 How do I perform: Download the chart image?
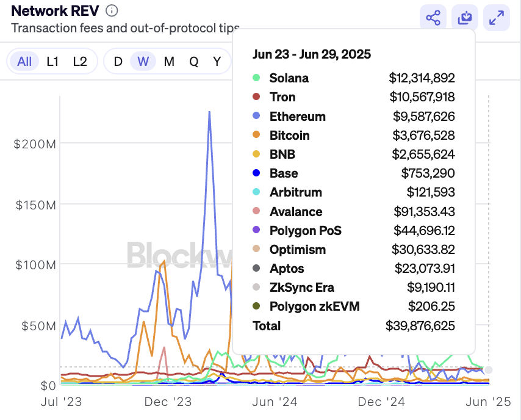pyautogui.click(x=465, y=17)
